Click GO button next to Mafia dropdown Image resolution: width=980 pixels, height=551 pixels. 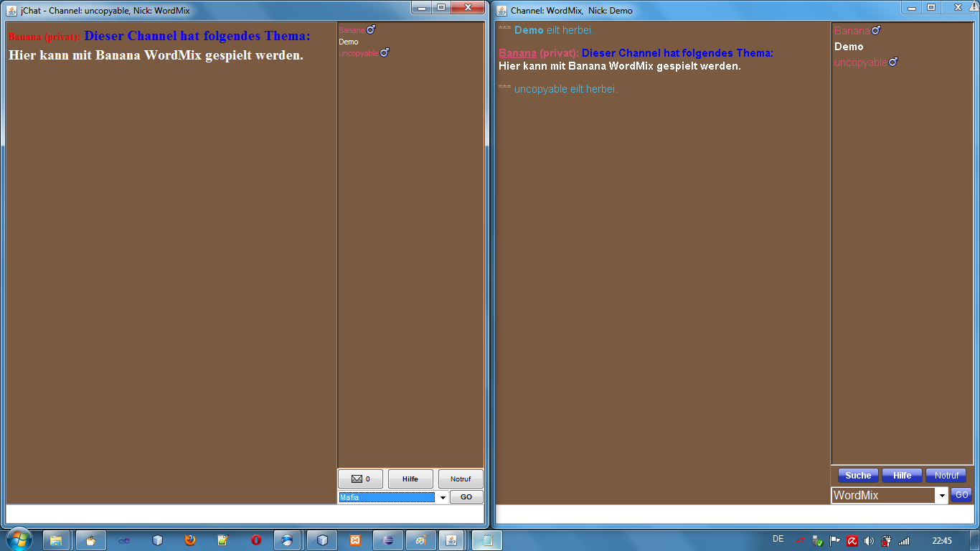466,497
